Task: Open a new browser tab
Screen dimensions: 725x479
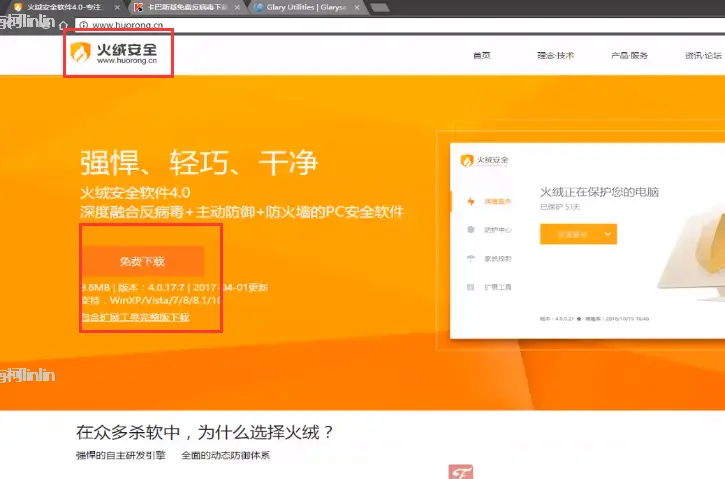Action: (380, 7)
